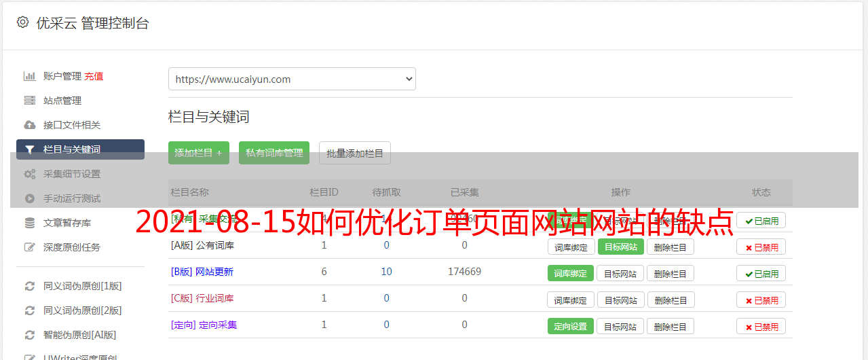Click green 词库绑定 for [B版] 网站更新
Screen dimensions: 868x360
[x=571, y=273]
